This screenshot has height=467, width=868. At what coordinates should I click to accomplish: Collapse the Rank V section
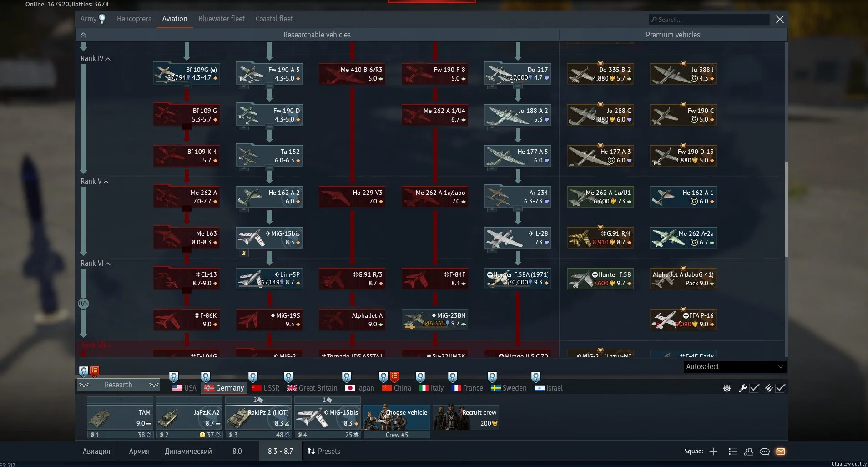click(x=95, y=181)
